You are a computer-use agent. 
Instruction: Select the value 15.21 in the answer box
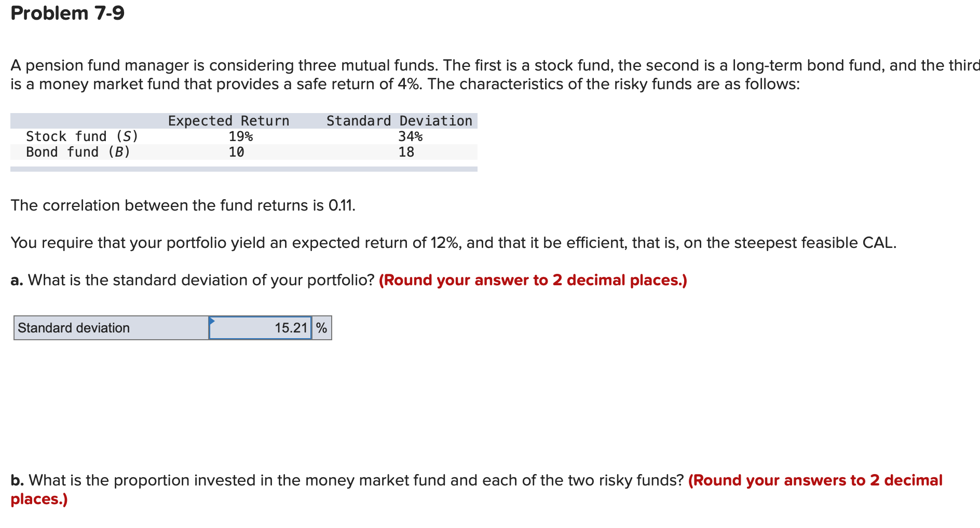tap(290, 327)
